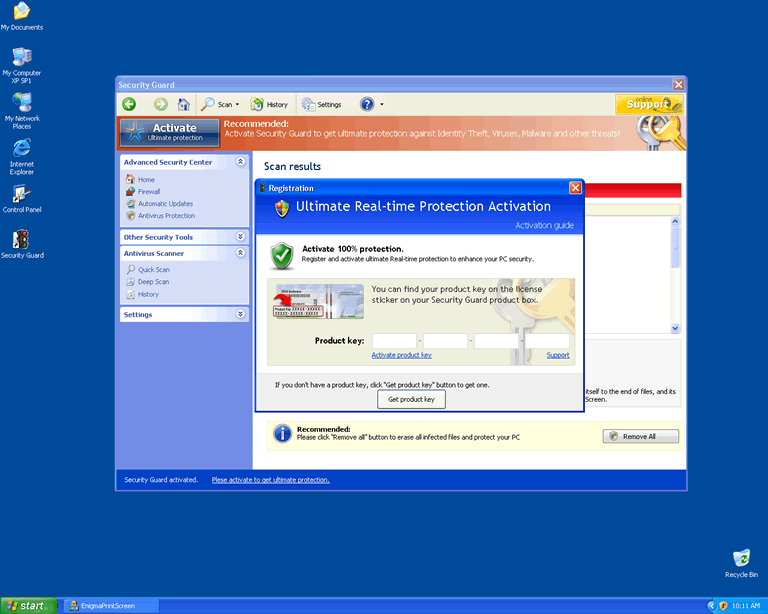This screenshot has height=614, width=768.
Task: Click the Windows Start button
Action: coord(26,605)
